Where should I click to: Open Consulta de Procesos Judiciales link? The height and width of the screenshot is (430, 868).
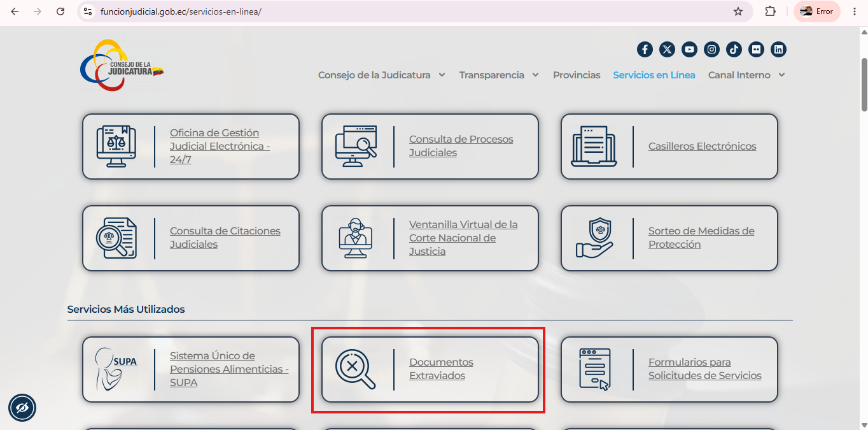pos(461,146)
